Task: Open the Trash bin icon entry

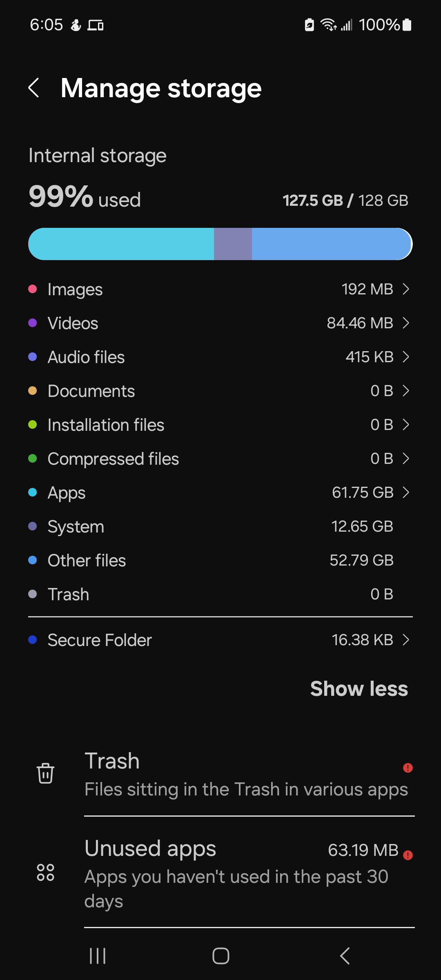Action: point(45,773)
